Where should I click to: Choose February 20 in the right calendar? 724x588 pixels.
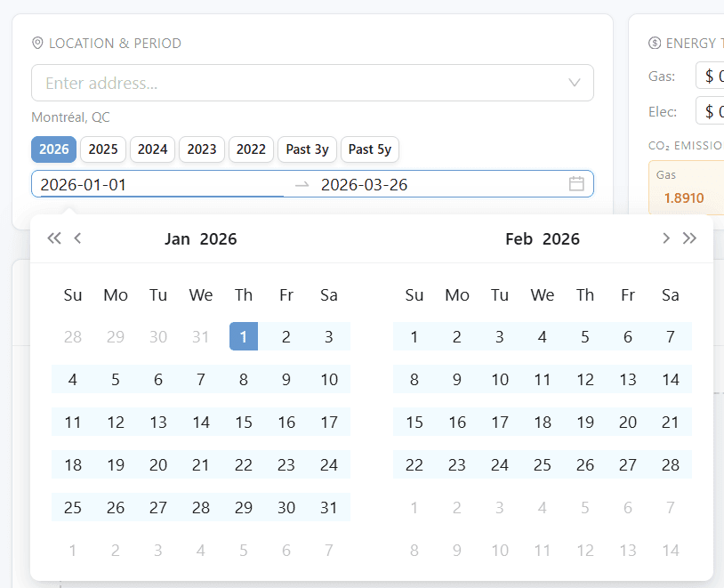(x=628, y=422)
